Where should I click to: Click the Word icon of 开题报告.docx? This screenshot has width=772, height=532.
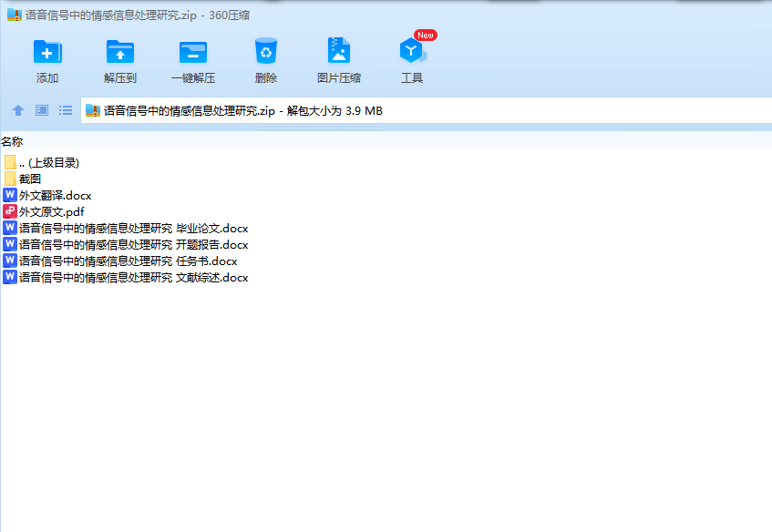point(10,244)
